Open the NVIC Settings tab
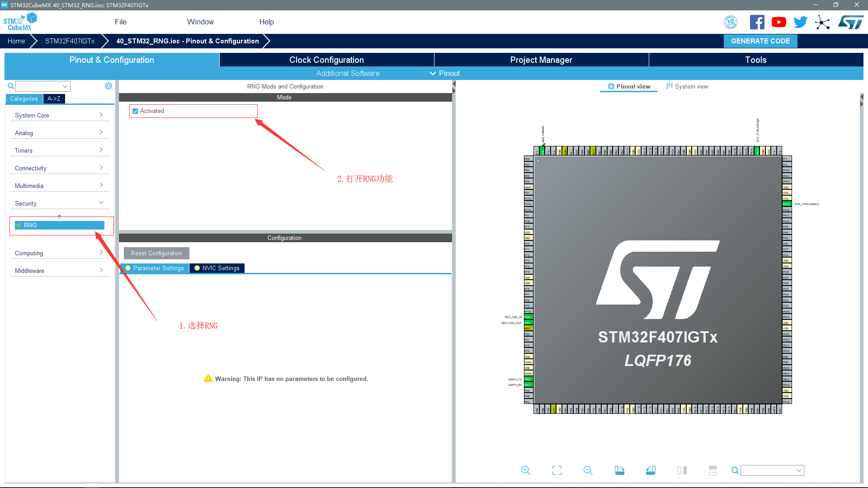868x488 pixels. tap(217, 268)
